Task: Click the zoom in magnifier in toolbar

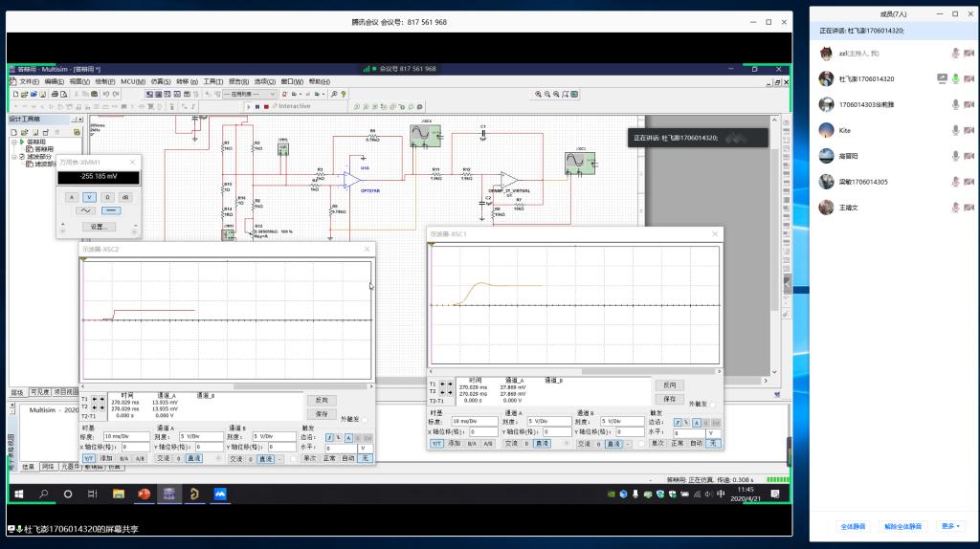Action: coord(539,94)
